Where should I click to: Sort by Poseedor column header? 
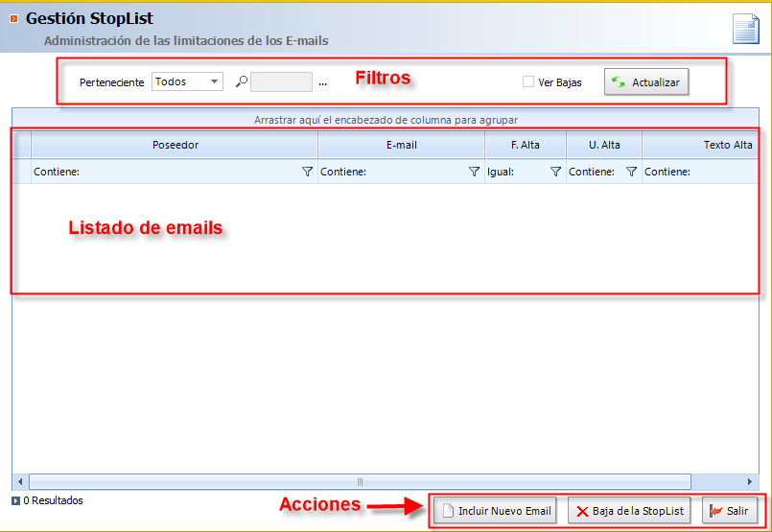tap(175, 145)
